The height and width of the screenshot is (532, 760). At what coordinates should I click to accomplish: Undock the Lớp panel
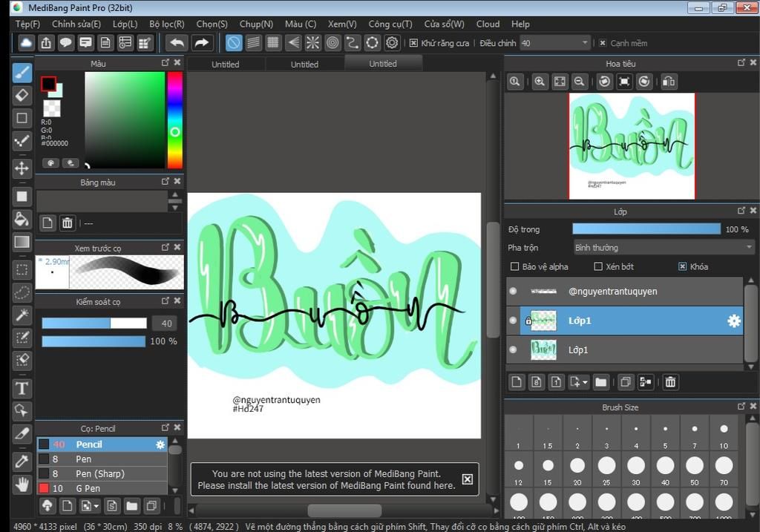pos(741,211)
